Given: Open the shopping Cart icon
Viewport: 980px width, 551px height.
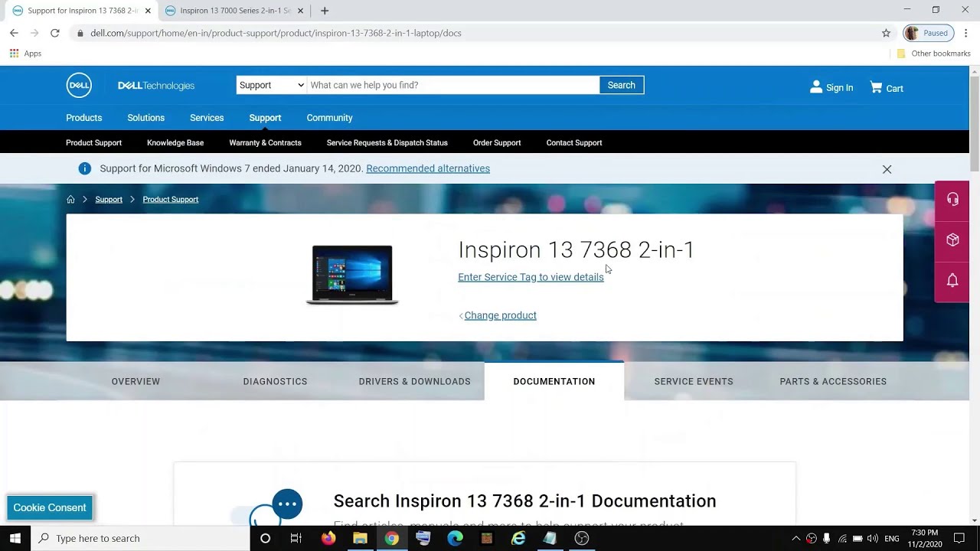Looking at the screenshot, I should point(876,87).
